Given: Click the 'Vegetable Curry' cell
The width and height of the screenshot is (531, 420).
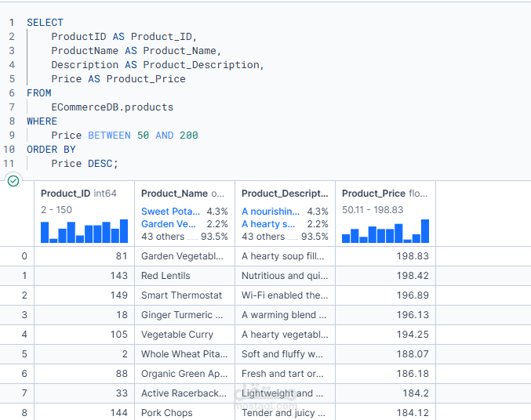Looking at the screenshot, I should 177,335.
